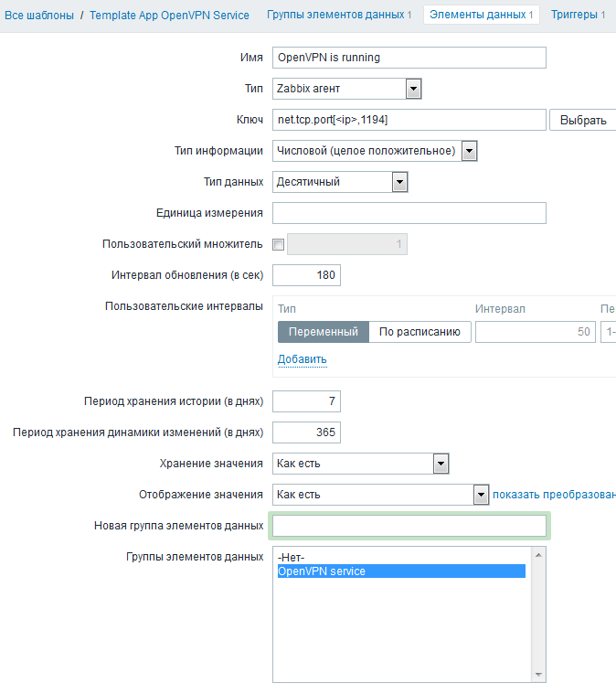Open the 'Все шаблоны' breadcrumb link
Viewport: 616px width, 694px height.
[x=39, y=15]
